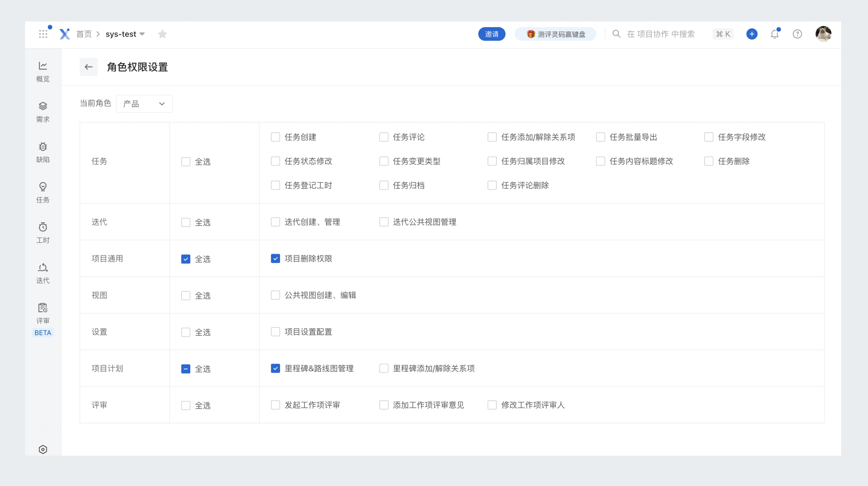Check the 任务归档 permission
The width and height of the screenshot is (868, 486).
pyautogui.click(x=384, y=185)
